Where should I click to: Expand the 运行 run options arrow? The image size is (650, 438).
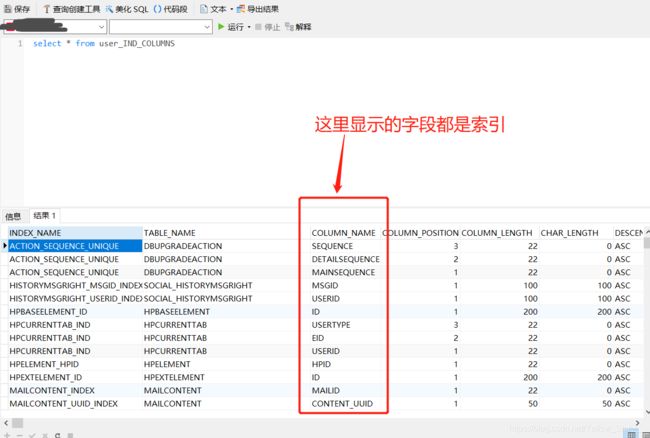point(249,27)
